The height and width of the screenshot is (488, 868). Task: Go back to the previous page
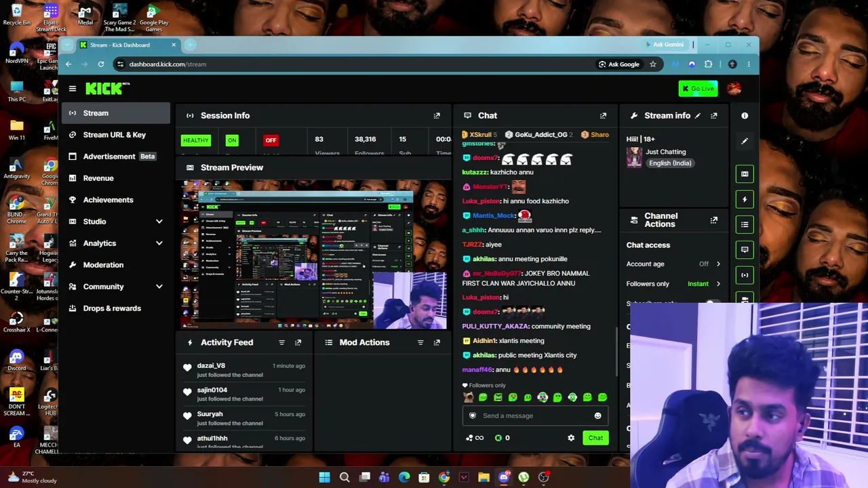(68, 64)
